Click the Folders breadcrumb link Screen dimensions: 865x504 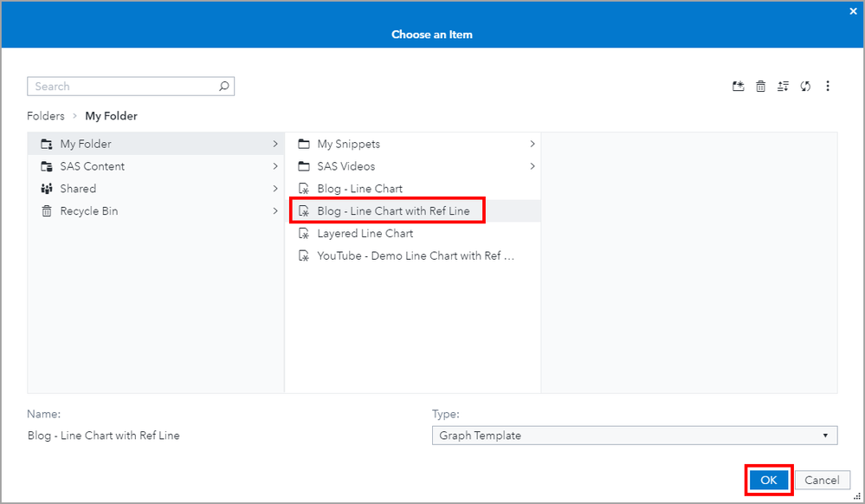click(x=46, y=116)
